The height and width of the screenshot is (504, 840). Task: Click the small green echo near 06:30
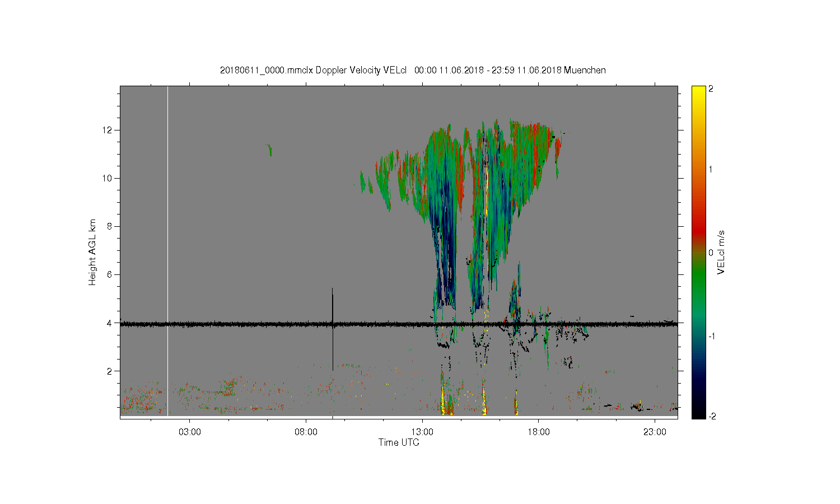(x=269, y=150)
